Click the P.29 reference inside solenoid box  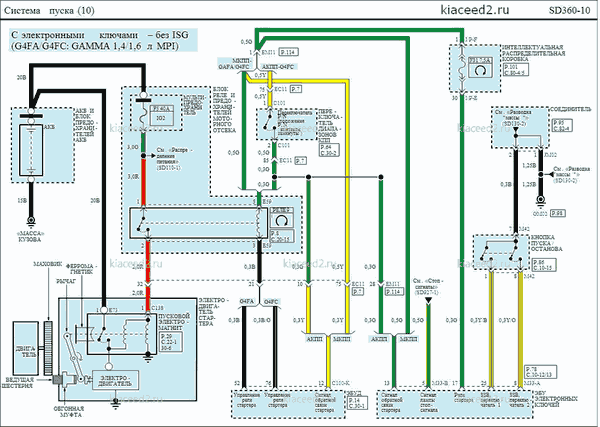[170, 342]
